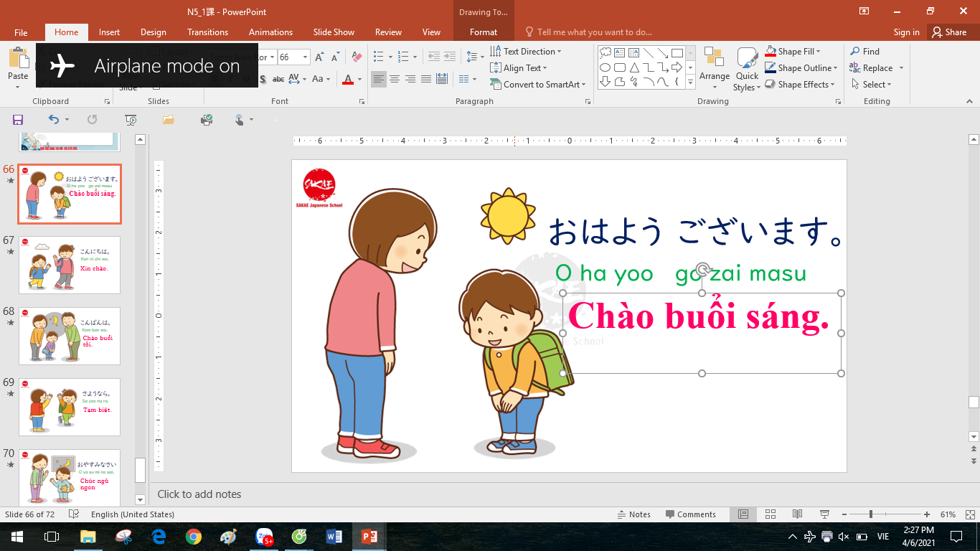Click the Find button
The height and width of the screenshot is (551, 980).
coord(864,52)
